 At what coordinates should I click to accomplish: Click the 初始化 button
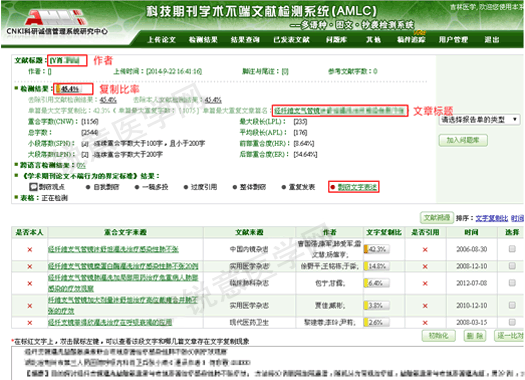[439, 335]
